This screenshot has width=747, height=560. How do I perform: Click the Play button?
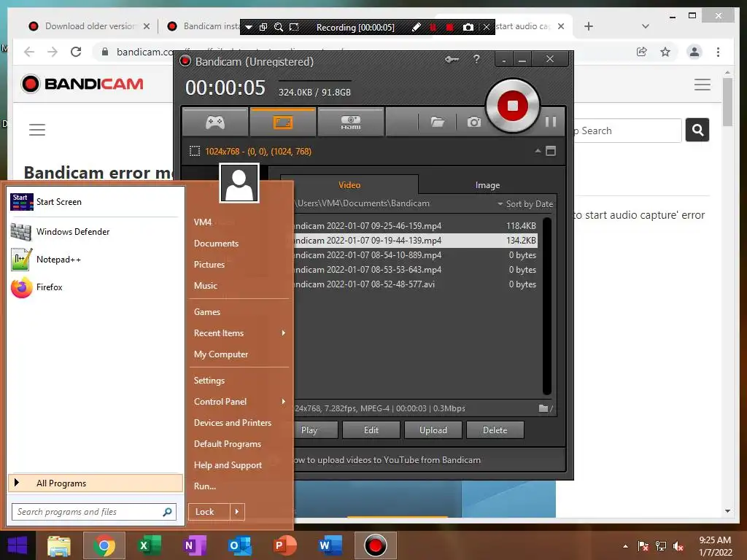coord(316,430)
